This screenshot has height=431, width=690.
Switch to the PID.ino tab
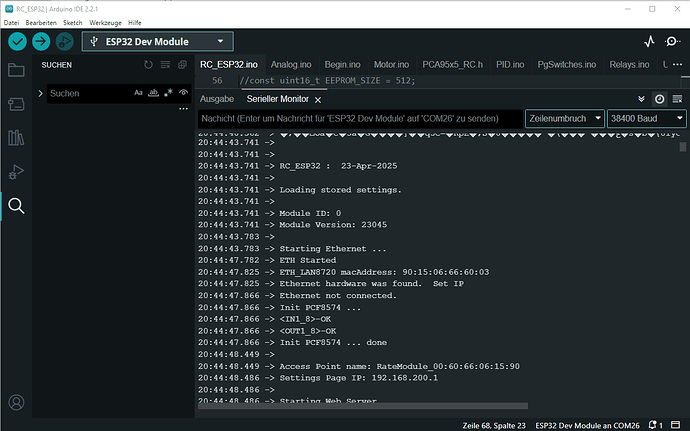[510, 65]
